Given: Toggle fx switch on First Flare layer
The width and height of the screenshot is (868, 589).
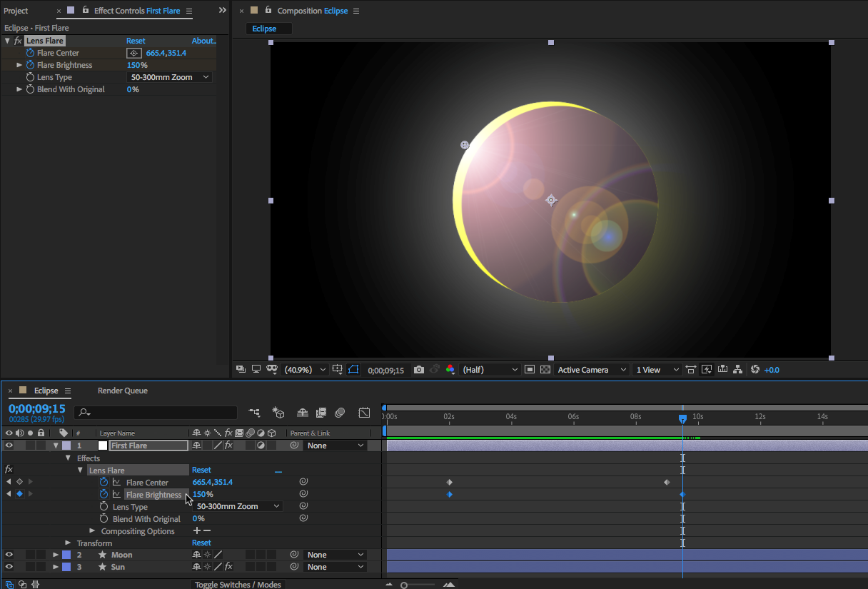Looking at the screenshot, I should (228, 445).
